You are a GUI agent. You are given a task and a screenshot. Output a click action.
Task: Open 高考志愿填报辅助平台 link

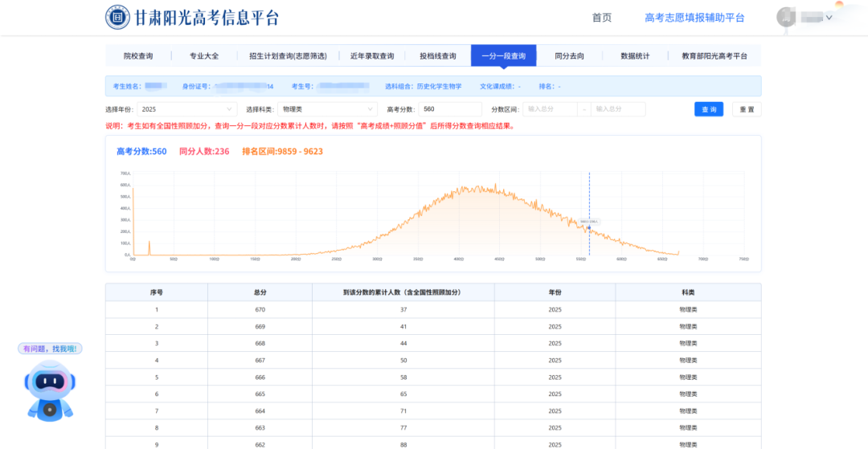pos(694,18)
